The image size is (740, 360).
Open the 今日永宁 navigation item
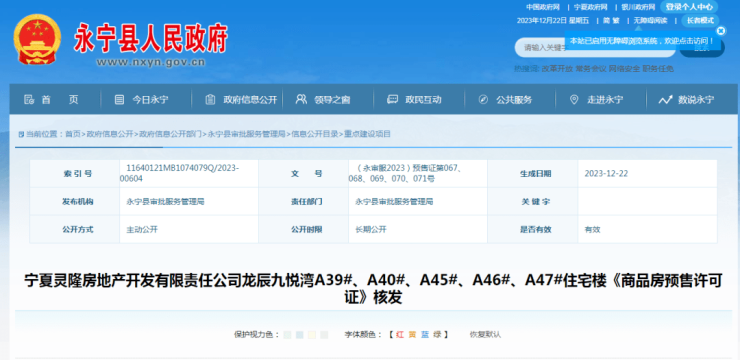[150, 100]
